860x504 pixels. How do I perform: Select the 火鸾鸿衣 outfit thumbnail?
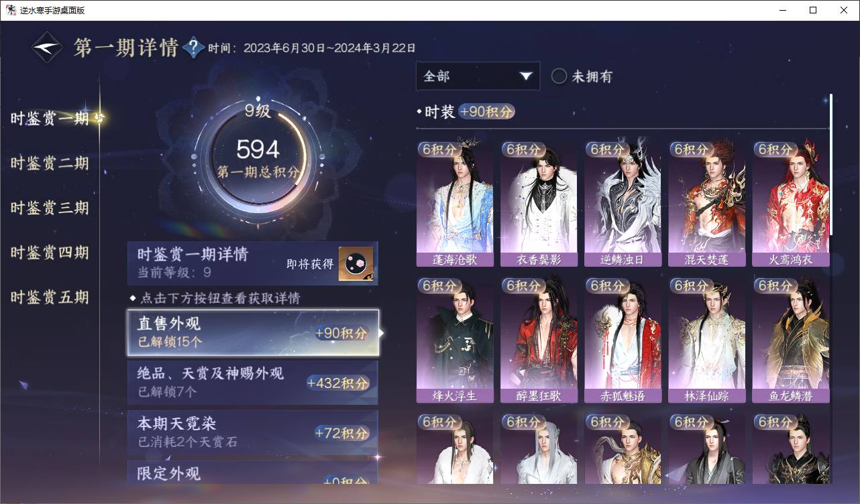click(x=791, y=204)
